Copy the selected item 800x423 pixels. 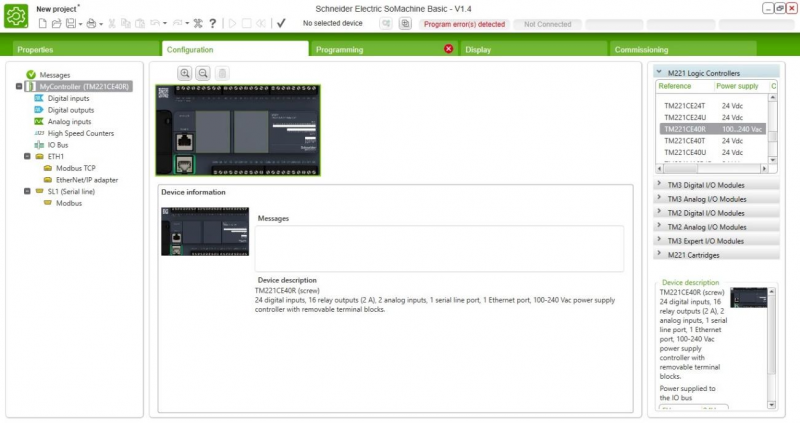tap(126, 23)
